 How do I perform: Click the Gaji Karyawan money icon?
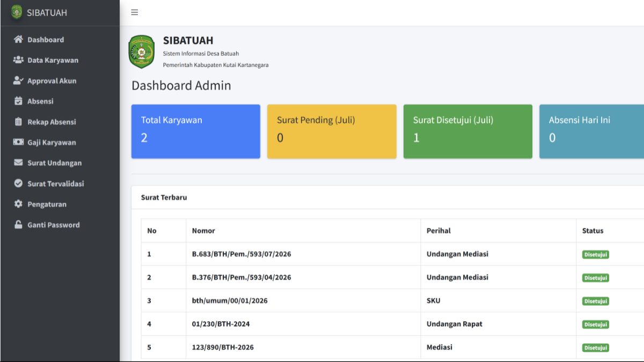click(x=18, y=142)
